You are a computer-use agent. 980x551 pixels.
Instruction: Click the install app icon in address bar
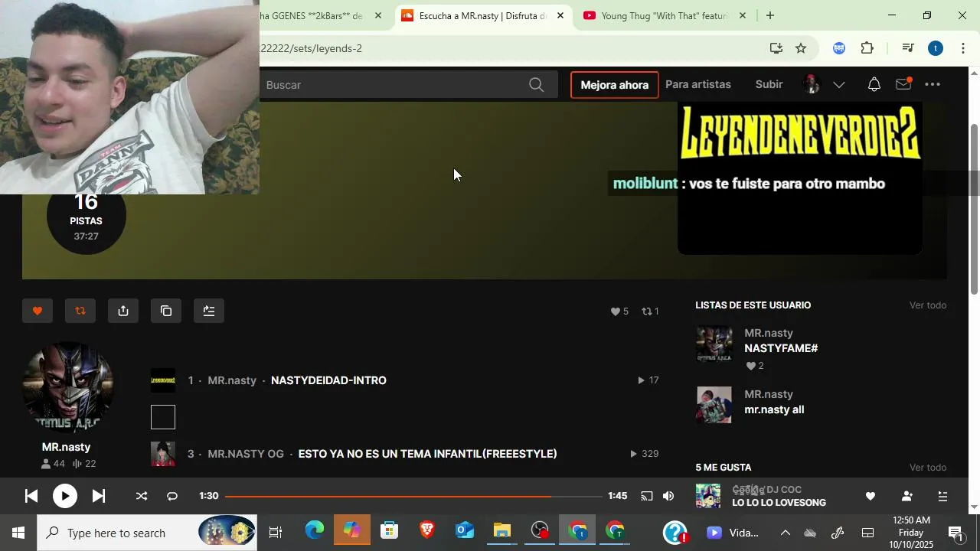click(x=776, y=48)
